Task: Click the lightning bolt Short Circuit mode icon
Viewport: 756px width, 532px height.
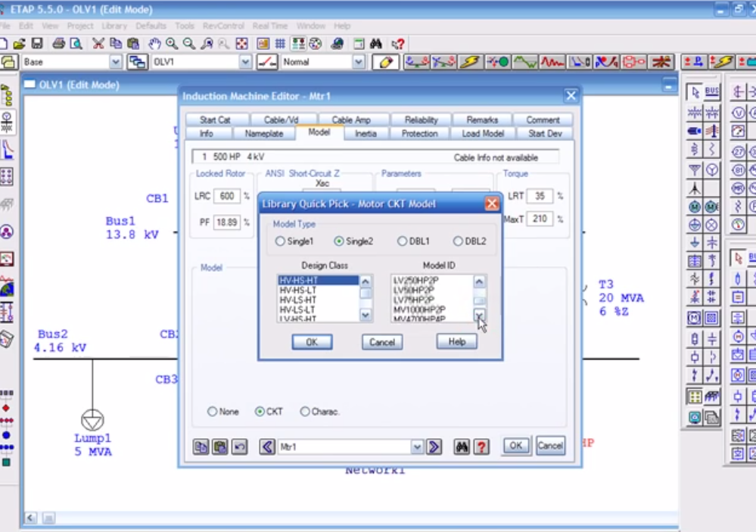Action: [471, 62]
